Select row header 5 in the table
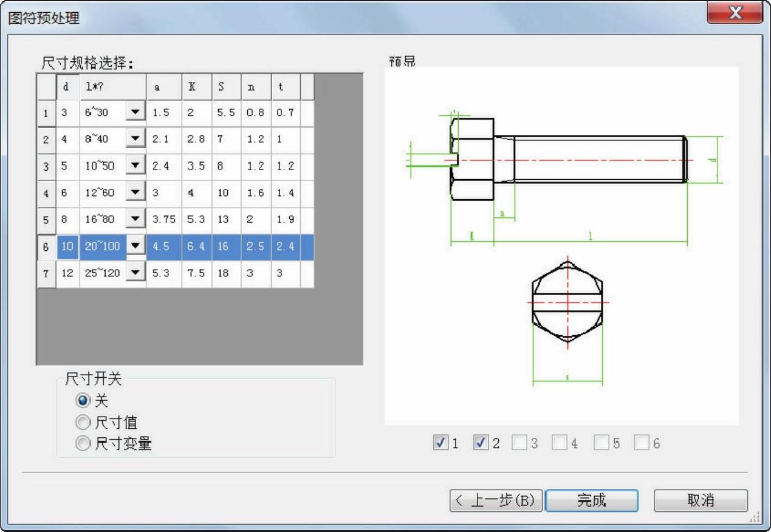This screenshot has height=532, width=771. click(47, 220)
